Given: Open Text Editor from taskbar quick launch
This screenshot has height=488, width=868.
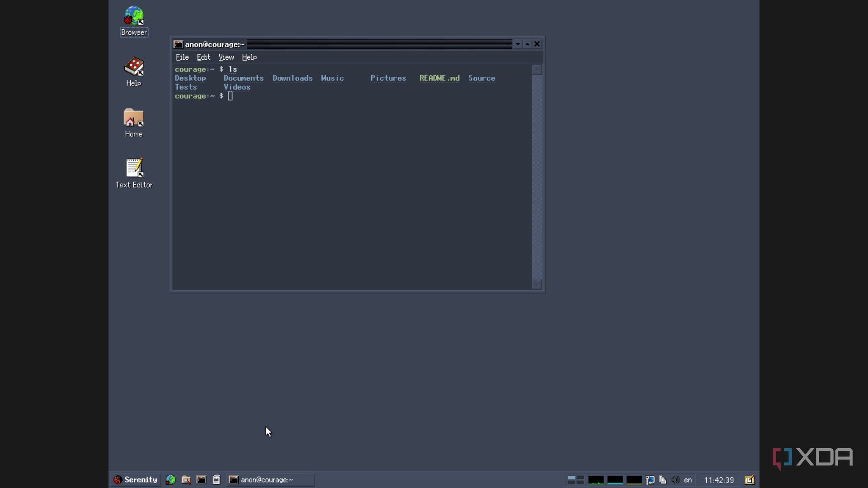Looking at the screenshot, I should pos(217,480).
